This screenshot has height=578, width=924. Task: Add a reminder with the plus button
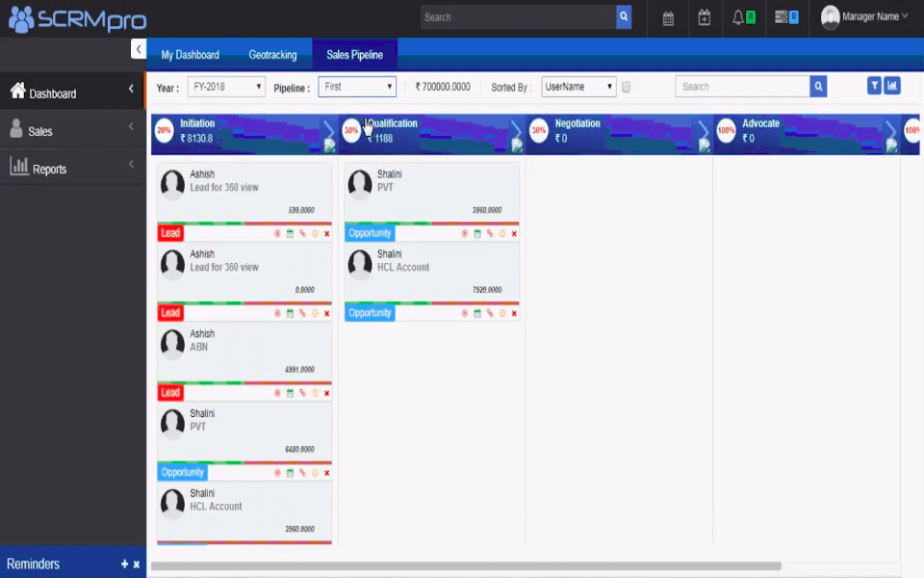point(124,565)
